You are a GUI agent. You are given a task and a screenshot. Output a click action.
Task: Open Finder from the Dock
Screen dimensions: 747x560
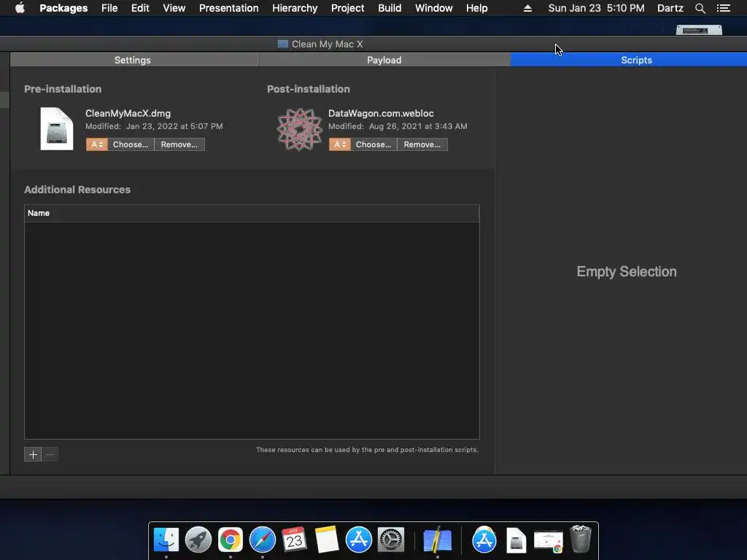[166, 540]
